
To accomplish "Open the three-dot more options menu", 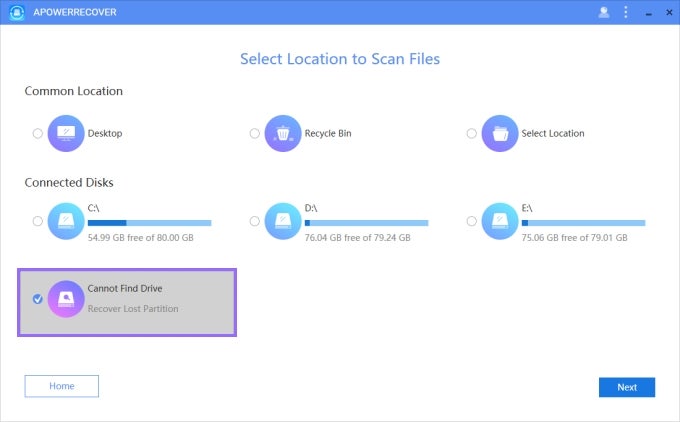I will point(626,12).
